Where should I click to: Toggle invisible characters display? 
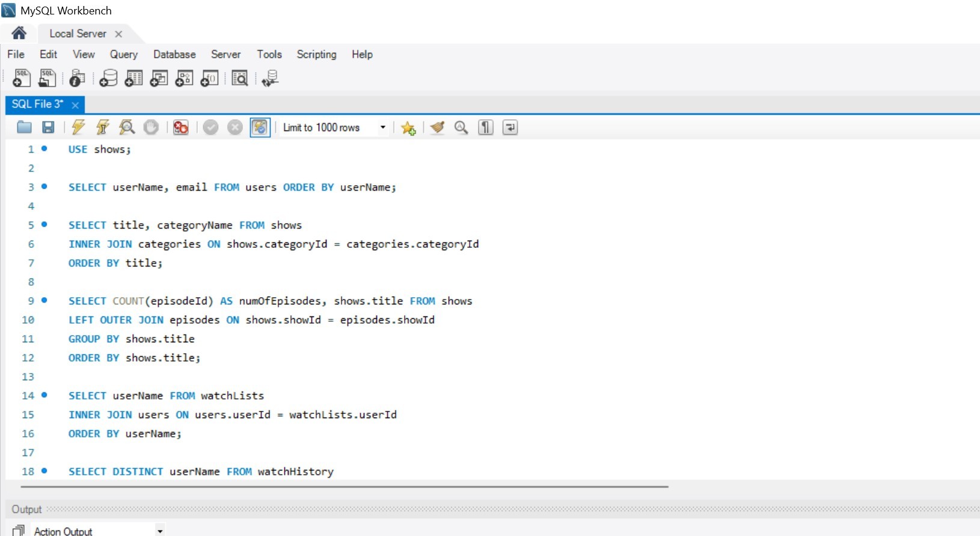pos(486,127)
